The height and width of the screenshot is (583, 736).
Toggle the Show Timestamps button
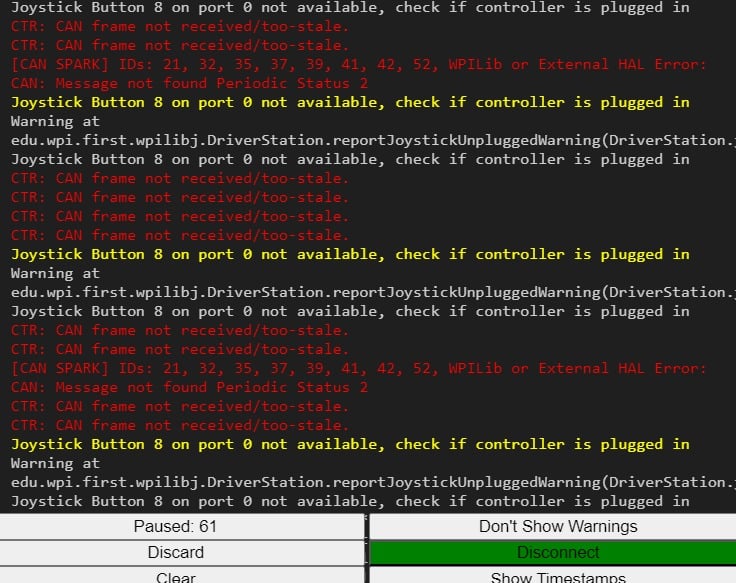pyautogui.click(x=553, y=576)
